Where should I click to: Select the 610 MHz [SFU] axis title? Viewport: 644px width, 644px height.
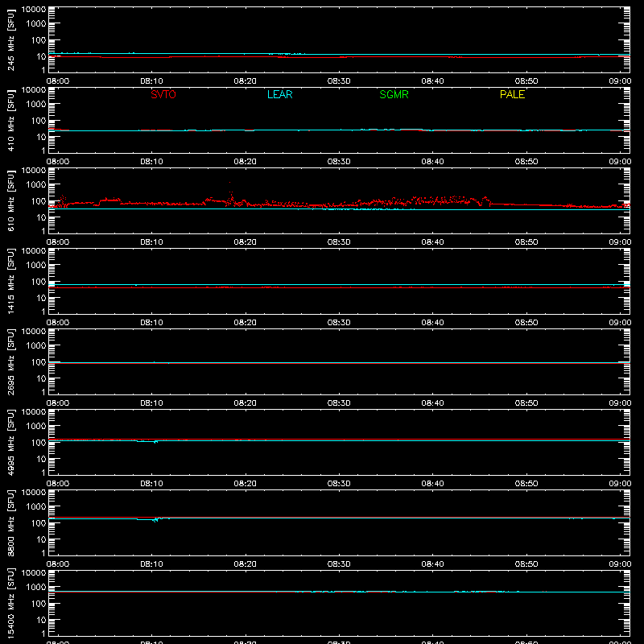[11, 200]
